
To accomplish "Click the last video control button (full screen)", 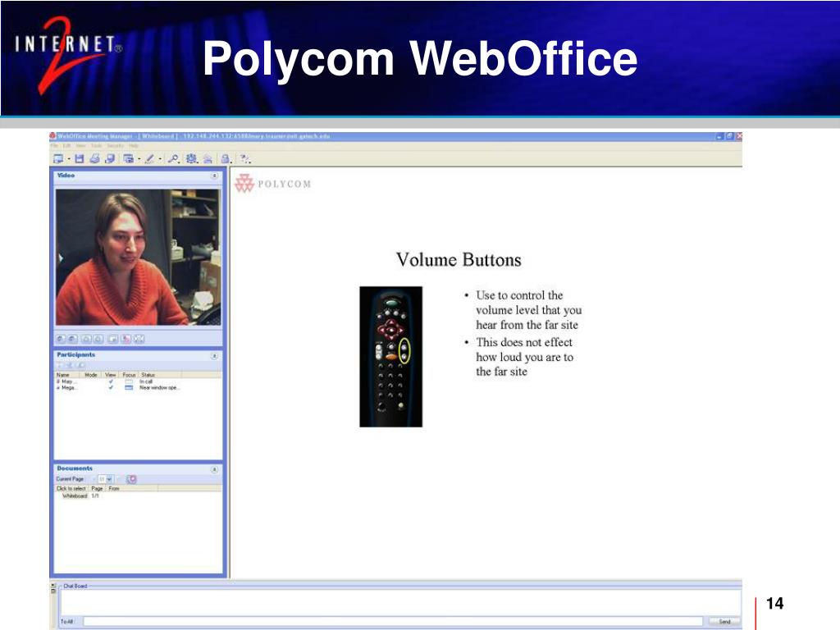I will pos(139,339).
